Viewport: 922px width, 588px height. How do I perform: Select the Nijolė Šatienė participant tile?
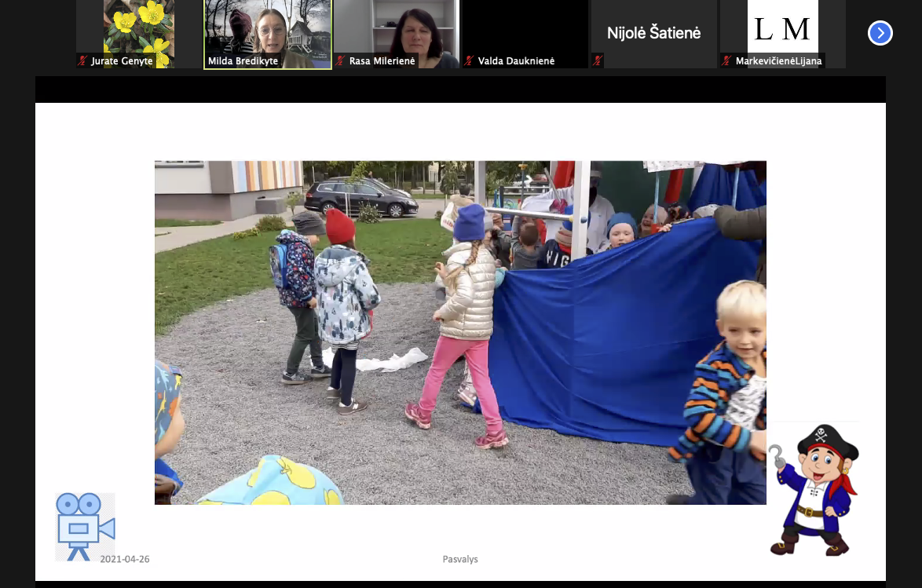pos(654,34)
